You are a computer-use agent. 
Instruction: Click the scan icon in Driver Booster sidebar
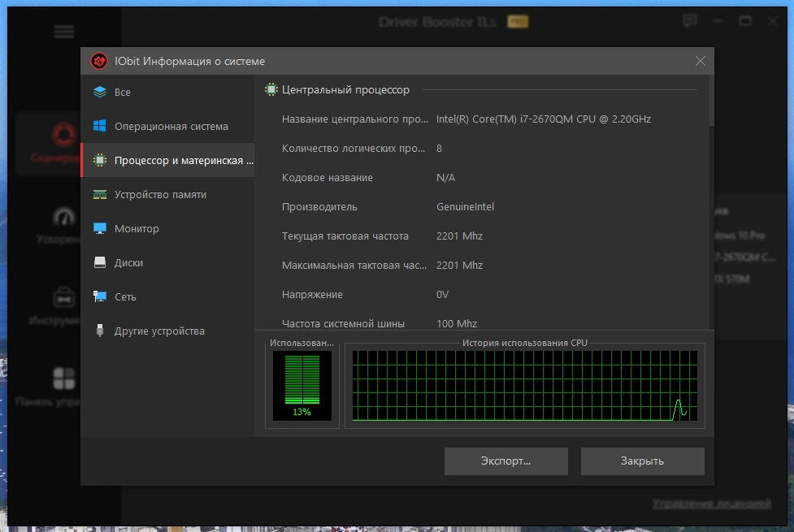pos(64,135)
